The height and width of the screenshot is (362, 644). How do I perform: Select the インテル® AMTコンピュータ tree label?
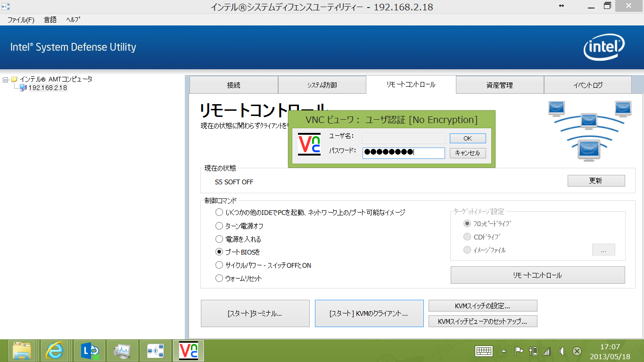pos(56,79)
